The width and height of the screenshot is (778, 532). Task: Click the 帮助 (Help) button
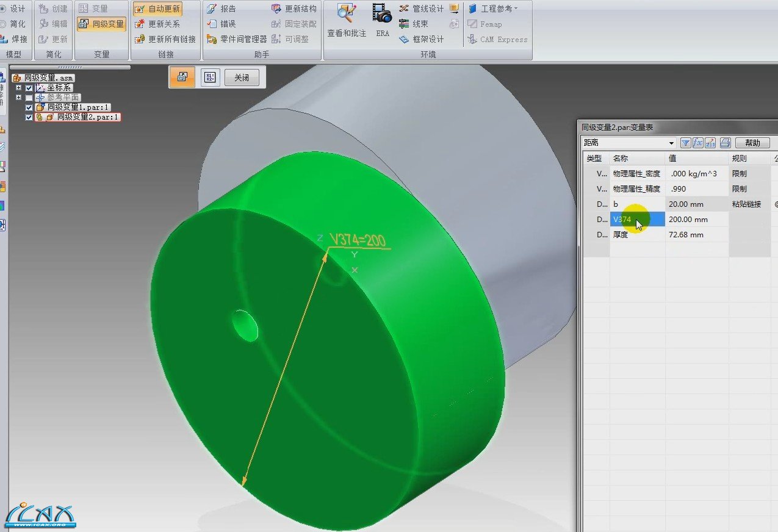[x=752, y=143]
